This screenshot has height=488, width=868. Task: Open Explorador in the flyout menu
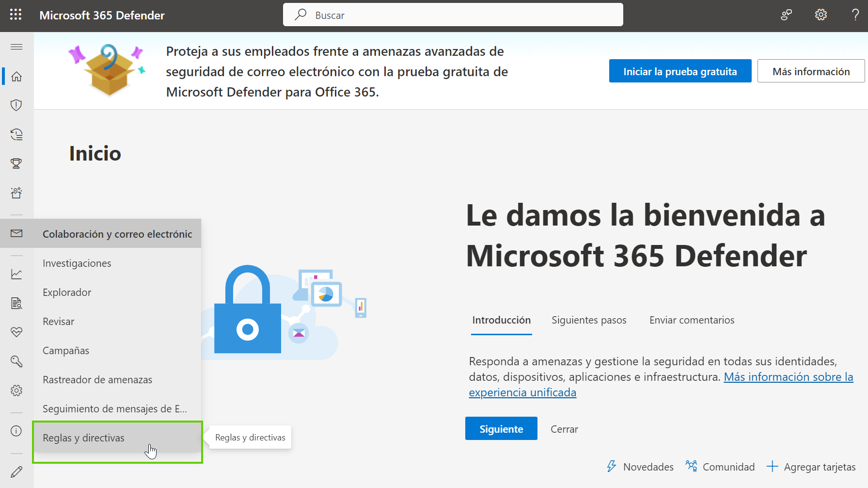pyautogui.click(x=117, y=292)
